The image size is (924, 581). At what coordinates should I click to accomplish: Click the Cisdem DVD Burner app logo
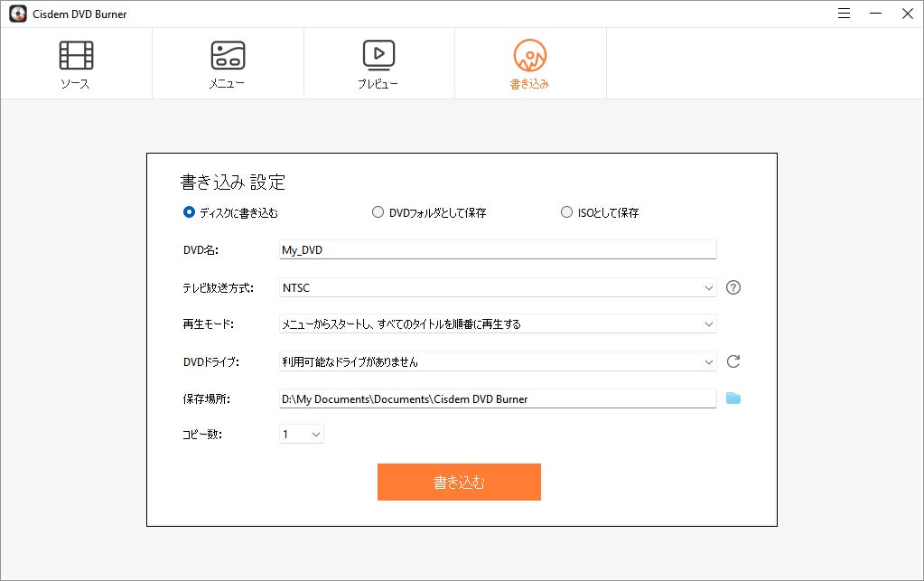(x=18, y=14)
